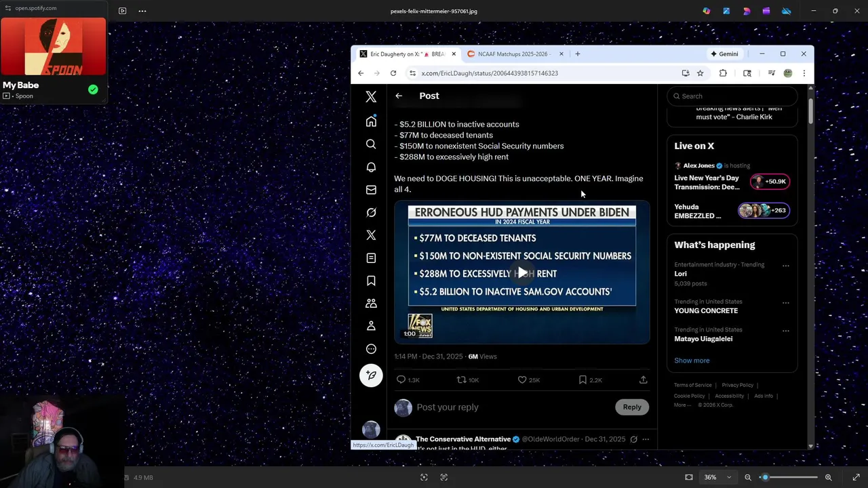Open zoom percentage dropdown in Photos viewer

tap(717, 477)
